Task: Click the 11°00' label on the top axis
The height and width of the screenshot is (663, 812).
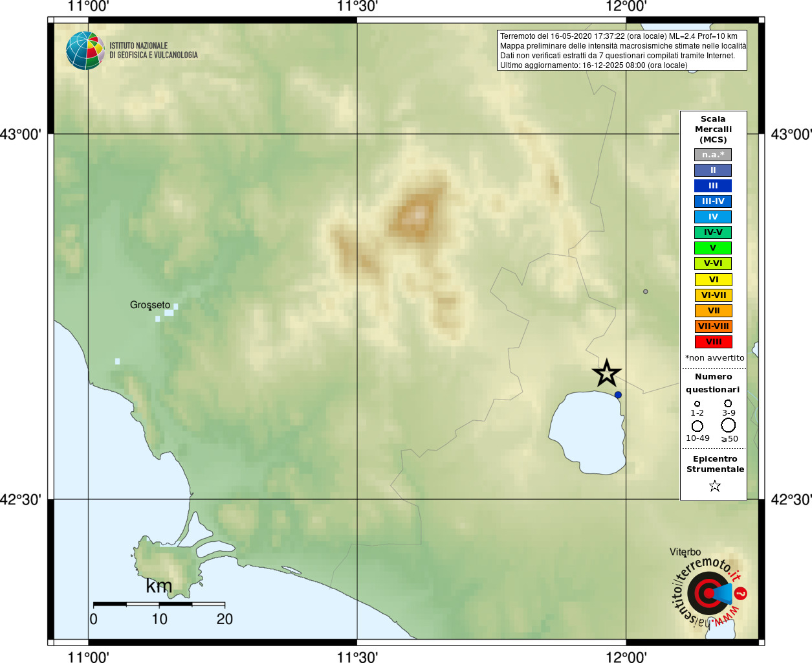Action: point(88,6)
